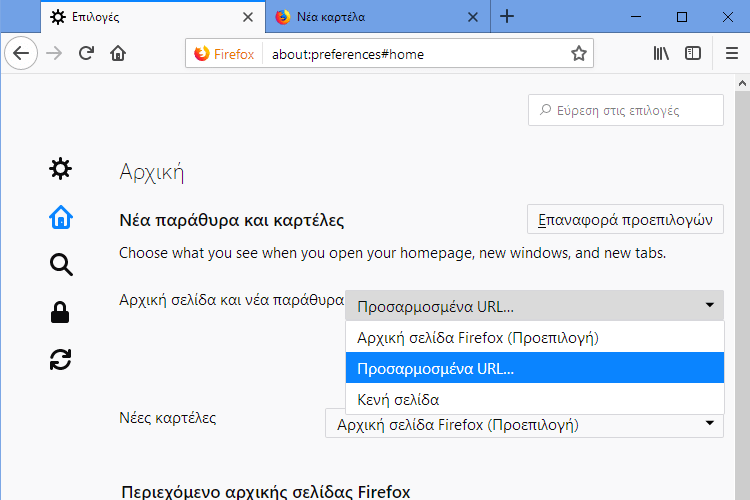Image resolution: width=750 pixels, height=500 pixels.
Task: Open the General settings gear category
Action: (60, 169)
